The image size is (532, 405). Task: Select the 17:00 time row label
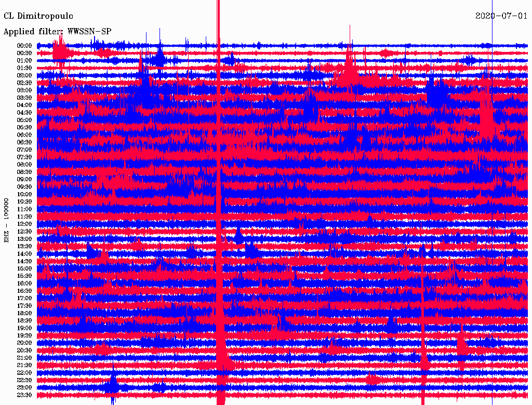pos(24,298)
